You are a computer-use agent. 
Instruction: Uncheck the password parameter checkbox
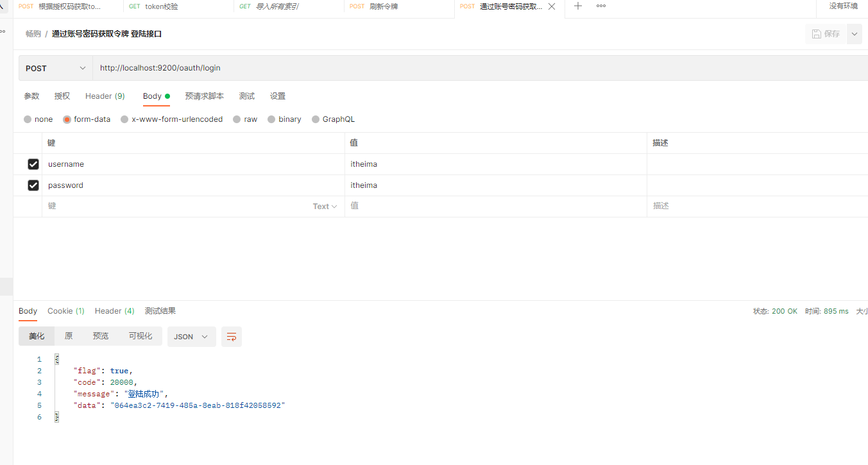point(33,185)
